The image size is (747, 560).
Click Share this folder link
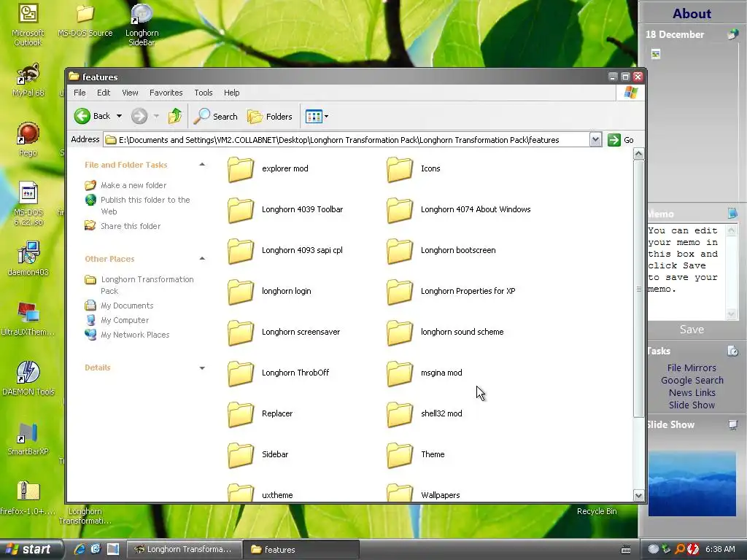131,226
